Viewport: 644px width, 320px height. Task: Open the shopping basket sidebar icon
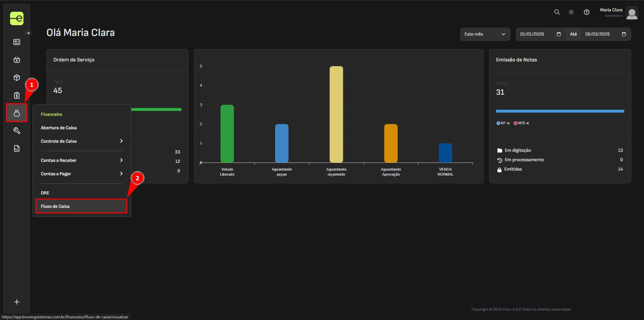[x=17, y=60]
